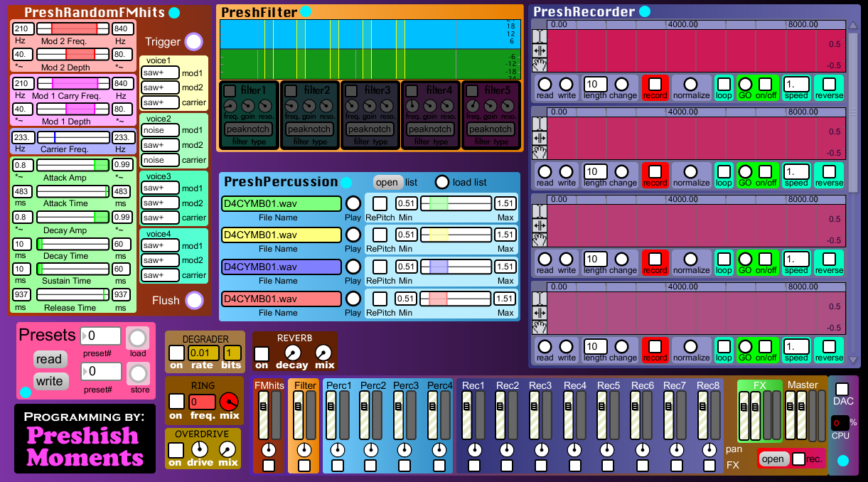868x482 pixels.
Task: Click the open button next to rec.
Action: pos(773,459)
